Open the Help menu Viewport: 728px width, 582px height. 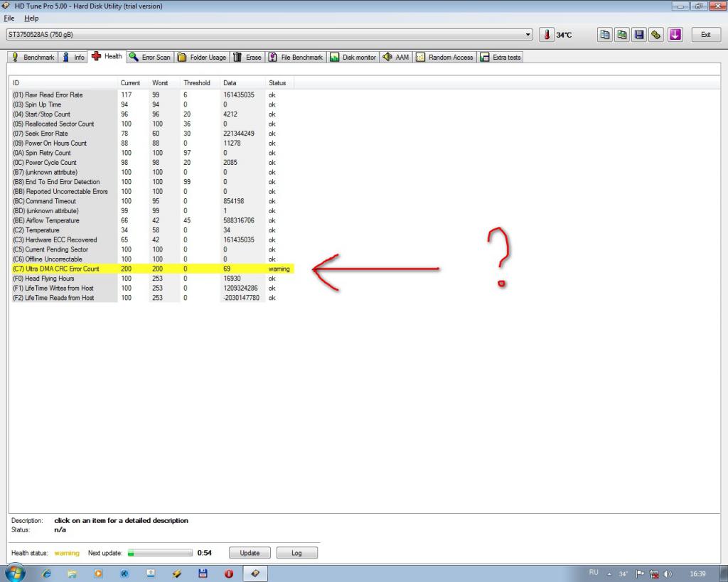click(31, 18)
